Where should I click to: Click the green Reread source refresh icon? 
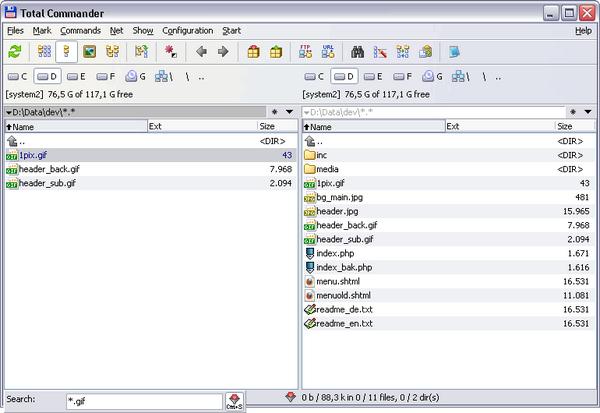click(x=15, y=52)
